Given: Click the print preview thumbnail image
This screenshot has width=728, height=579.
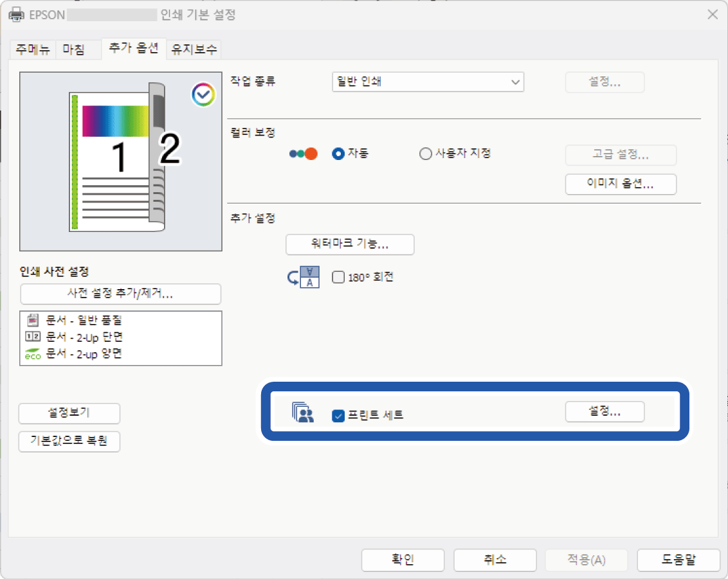Looking at the screenshot, I should pos(120,161).
